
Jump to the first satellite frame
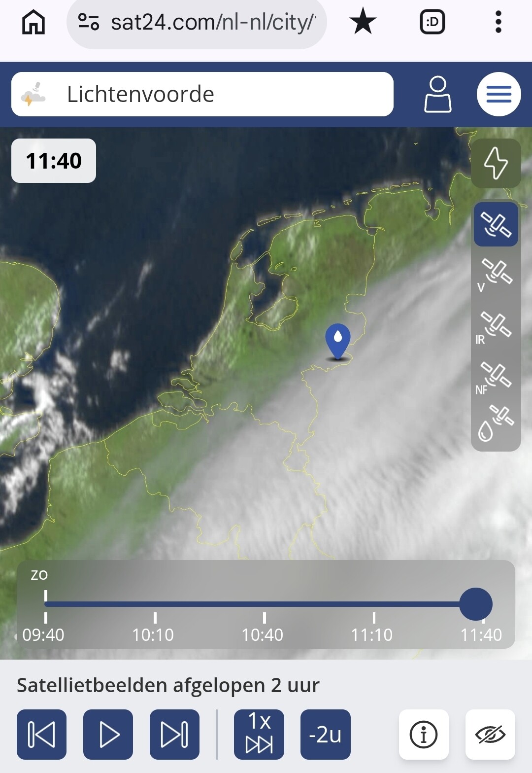[x=41, y=735]
